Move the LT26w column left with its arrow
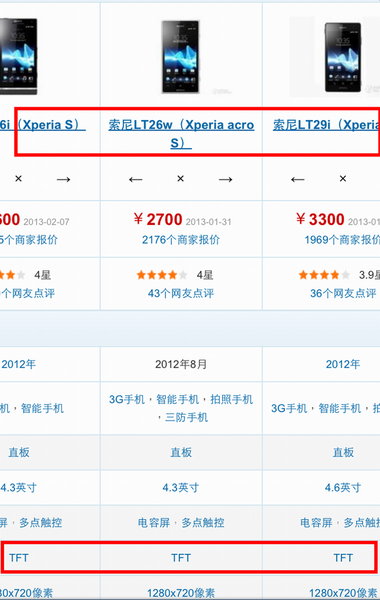The width and height of the screenshot is (380, 600). click(x=135, y=179)
